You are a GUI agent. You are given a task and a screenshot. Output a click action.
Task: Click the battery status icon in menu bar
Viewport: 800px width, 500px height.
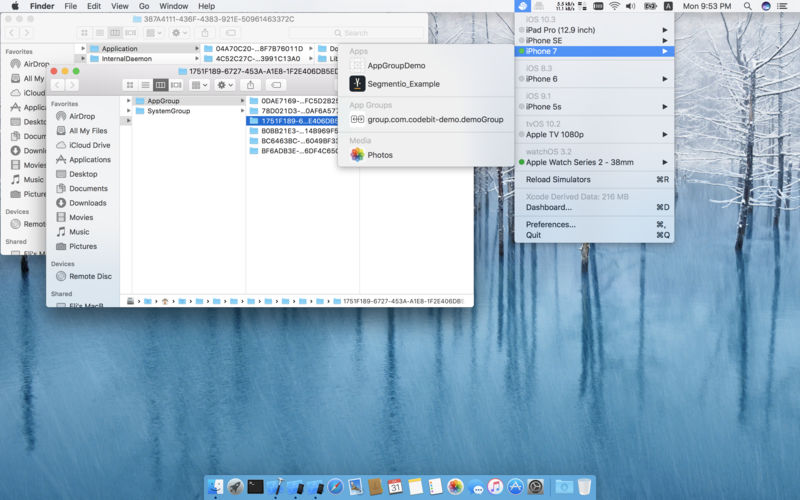tap(650, 6)
